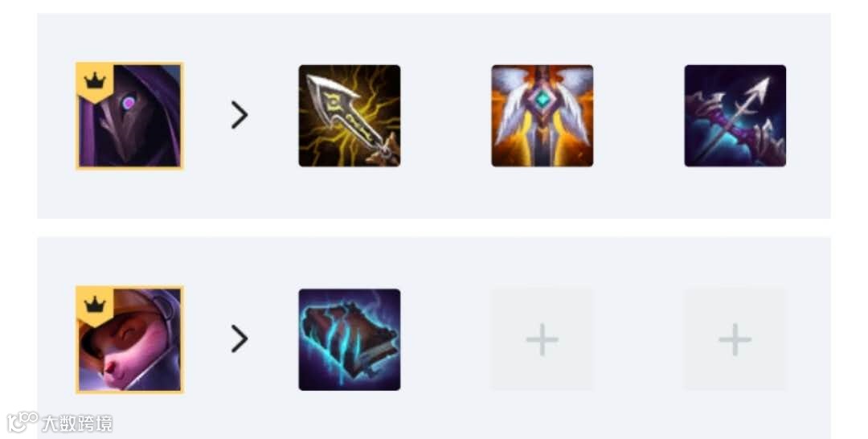Image resolution: width=868 pixels, height=439 pixels.
Task: Click the 大数跨境 watermark text
Action: tap(77, 424)
